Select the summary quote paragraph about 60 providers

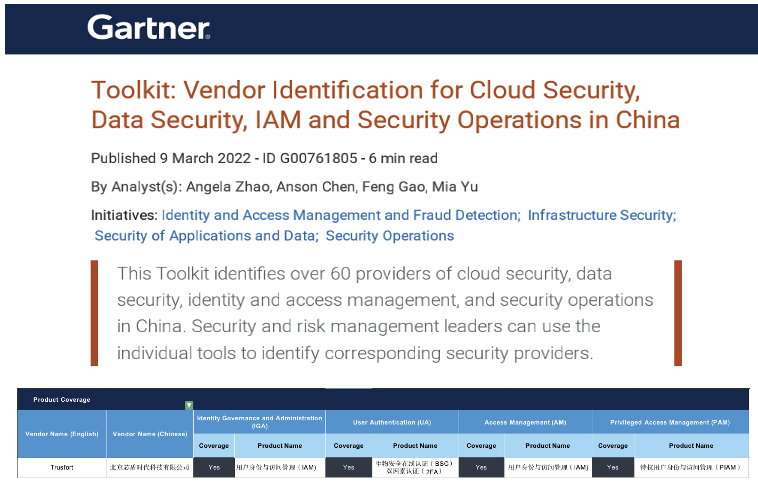pos(385,313)
